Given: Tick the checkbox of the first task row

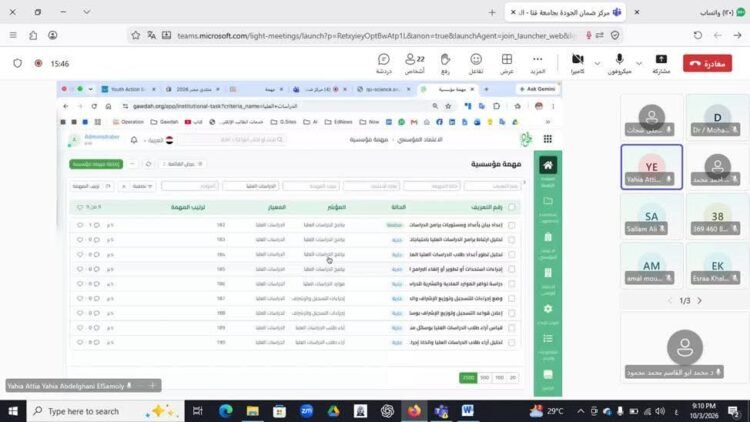Looking at the screenshot, I should click(512, 225).
